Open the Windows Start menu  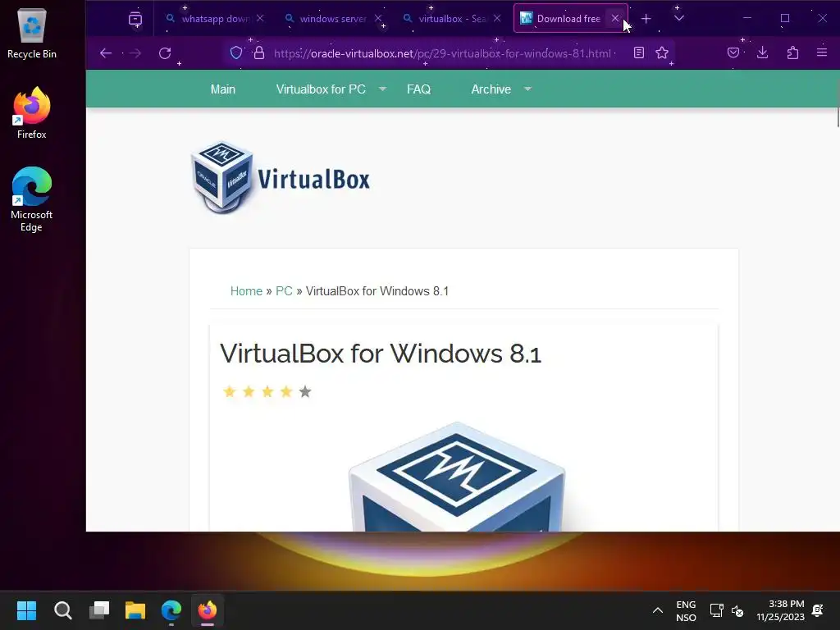[x=26, y=610]
